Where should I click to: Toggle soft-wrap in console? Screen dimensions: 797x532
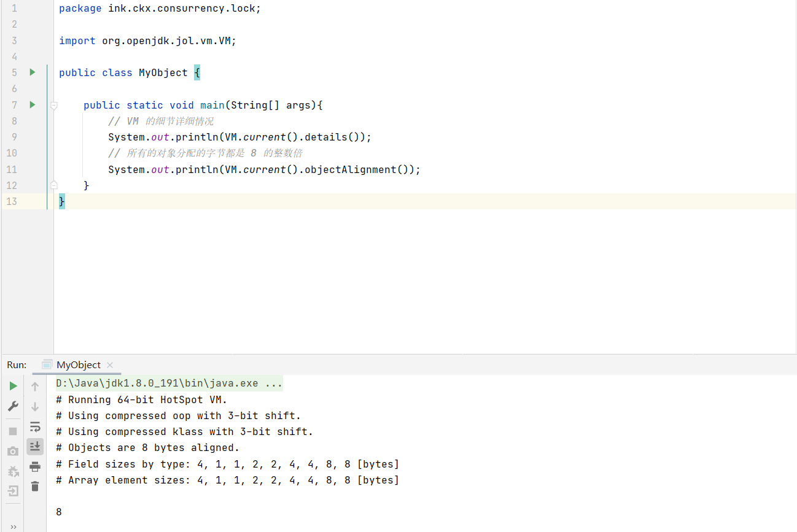click(x=35, y=426)
